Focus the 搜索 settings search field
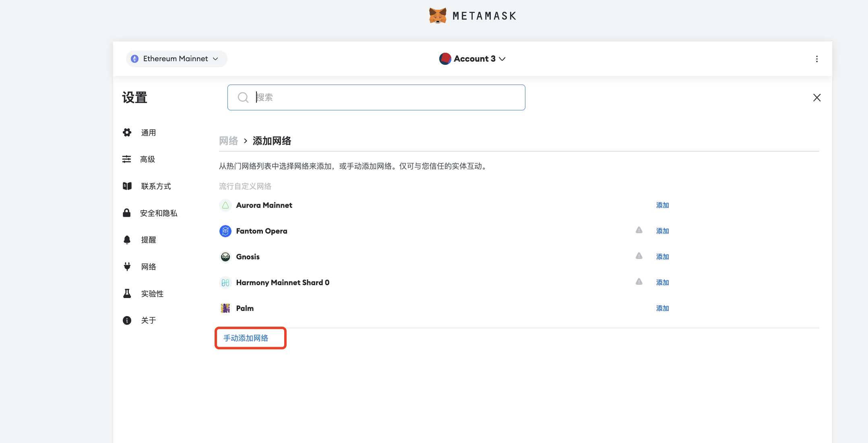 coord(376,97)
